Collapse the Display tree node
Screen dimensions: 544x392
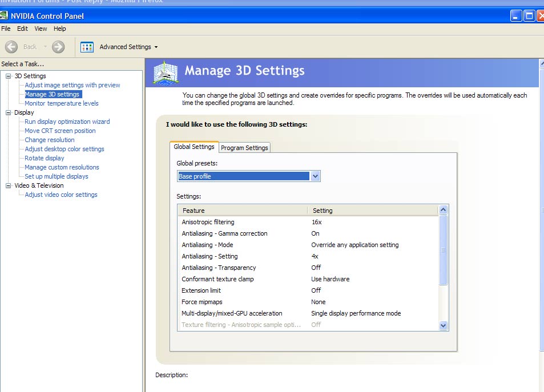pyautogui.click(x=9, y=112)
